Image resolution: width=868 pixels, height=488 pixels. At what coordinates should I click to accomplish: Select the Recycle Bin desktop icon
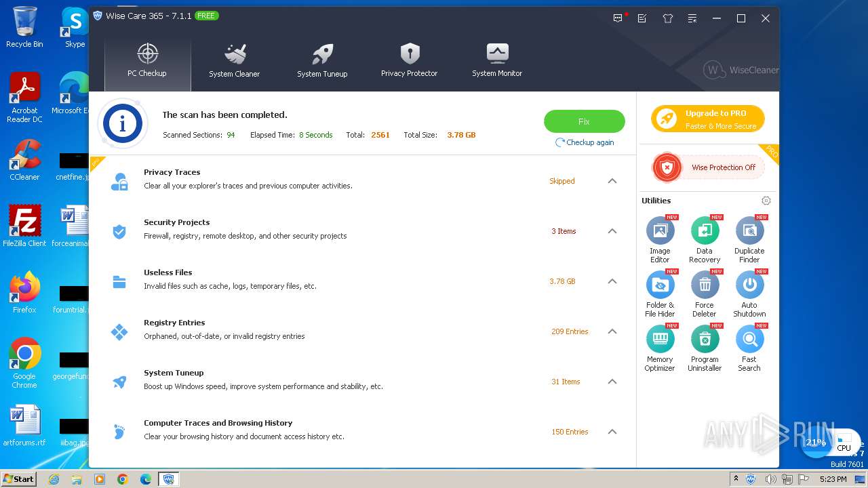(x=24, y=27)
